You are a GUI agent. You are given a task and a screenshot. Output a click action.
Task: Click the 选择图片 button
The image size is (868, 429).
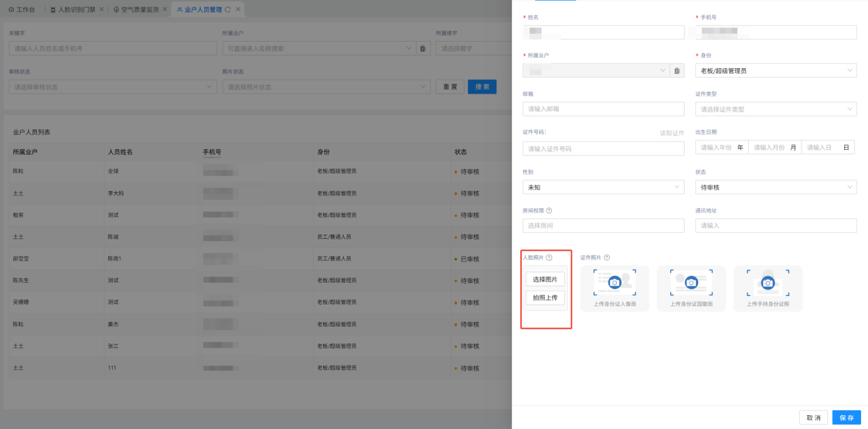(545, 279)
